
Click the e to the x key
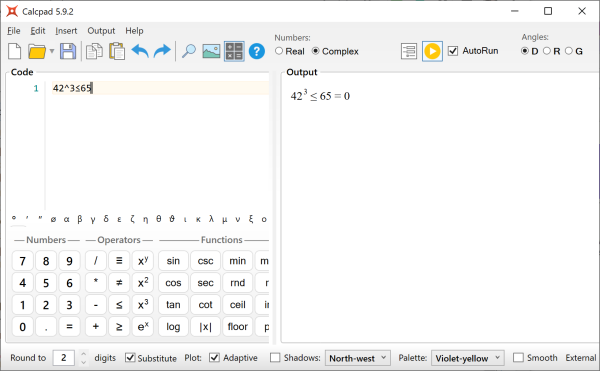point(143,327)
